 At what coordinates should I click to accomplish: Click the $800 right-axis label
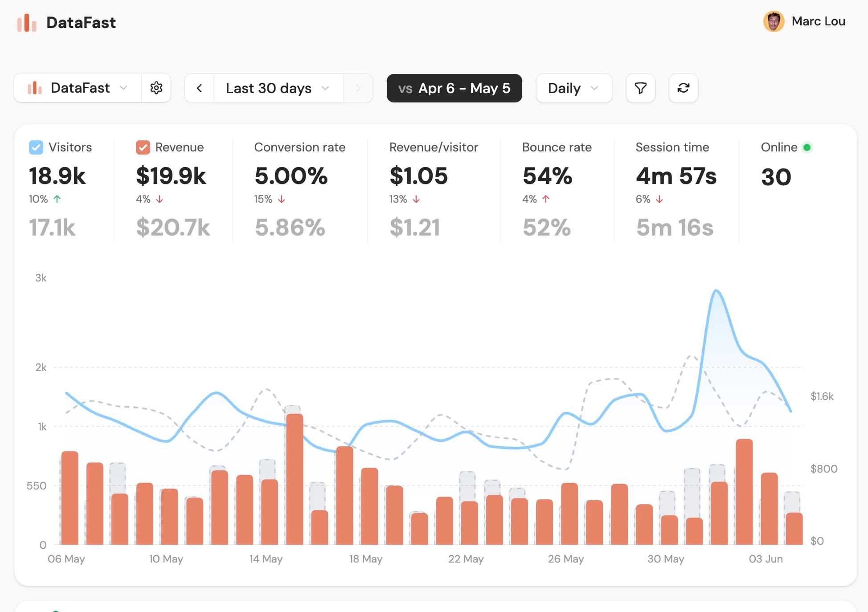click(824, 469)
